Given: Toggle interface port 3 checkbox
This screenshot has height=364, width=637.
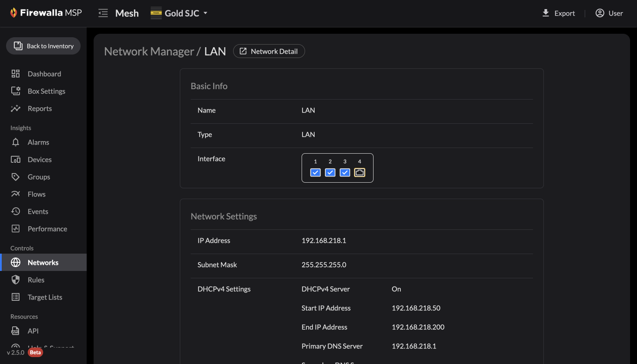Looking at the screenshot, I should click(x=345, y=173).
